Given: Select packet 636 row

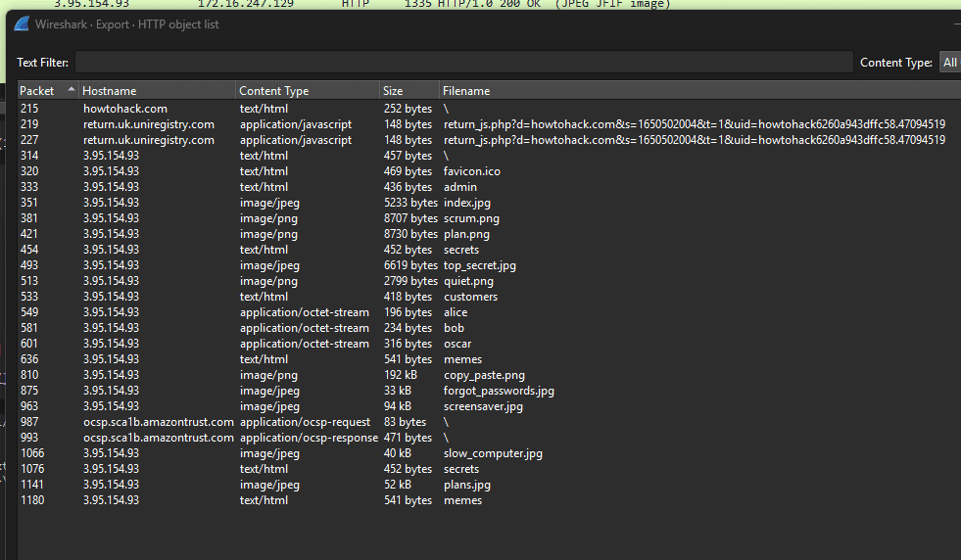Looking at the screenshot, I should tap(489, 359).
